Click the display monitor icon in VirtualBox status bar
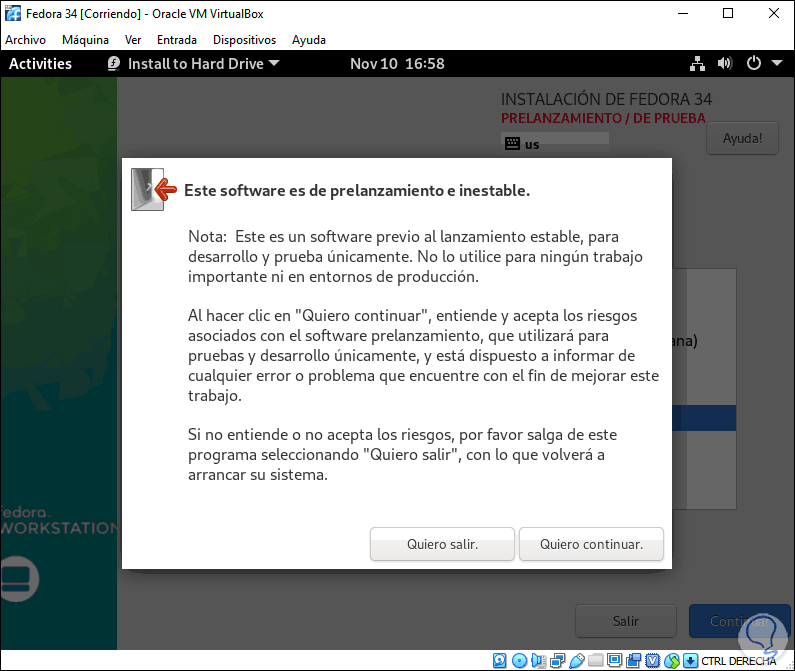Screen dimensions: 795x671 (x=615, y=660)
